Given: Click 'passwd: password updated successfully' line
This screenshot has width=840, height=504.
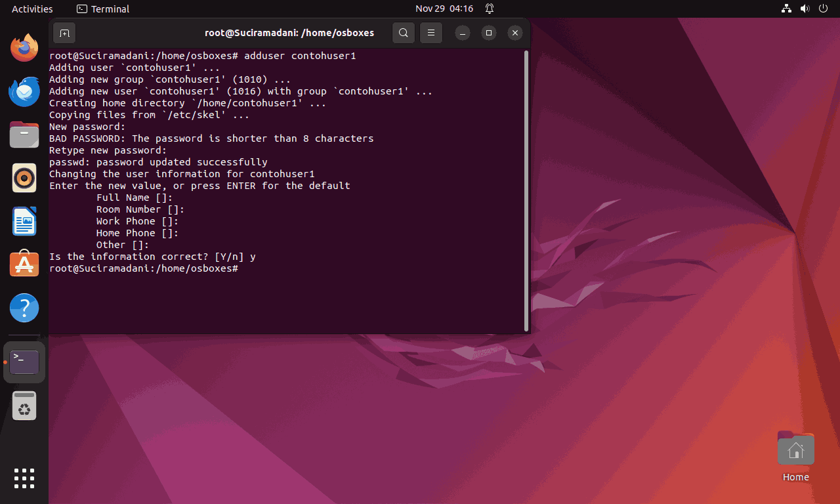Looking at the screenshot, I should click(x=158, y=162).
